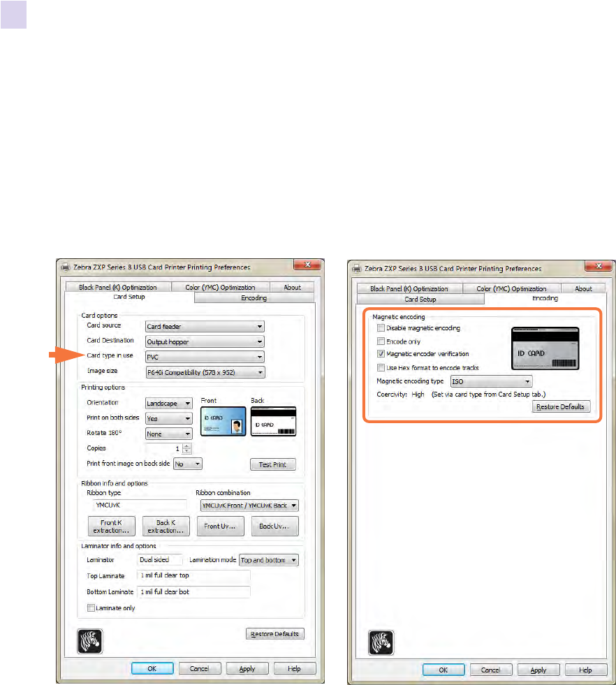This screenshot has width=616, height=685.
Task: Check the Encode only option
Action: click(x=381, y=341)
